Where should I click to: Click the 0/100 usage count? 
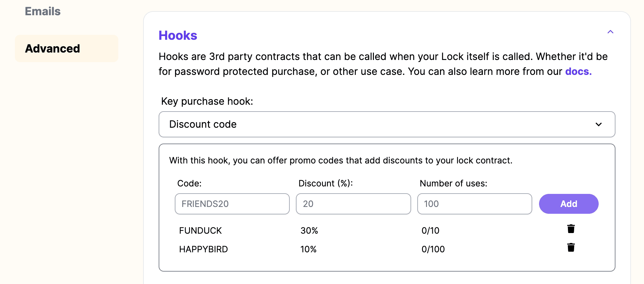433,249
